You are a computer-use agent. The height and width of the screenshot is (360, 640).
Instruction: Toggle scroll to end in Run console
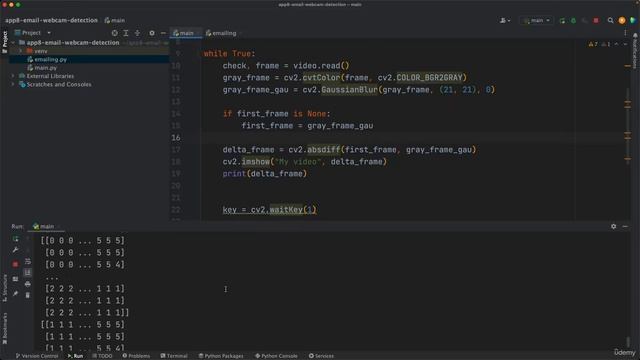[28, 272]
